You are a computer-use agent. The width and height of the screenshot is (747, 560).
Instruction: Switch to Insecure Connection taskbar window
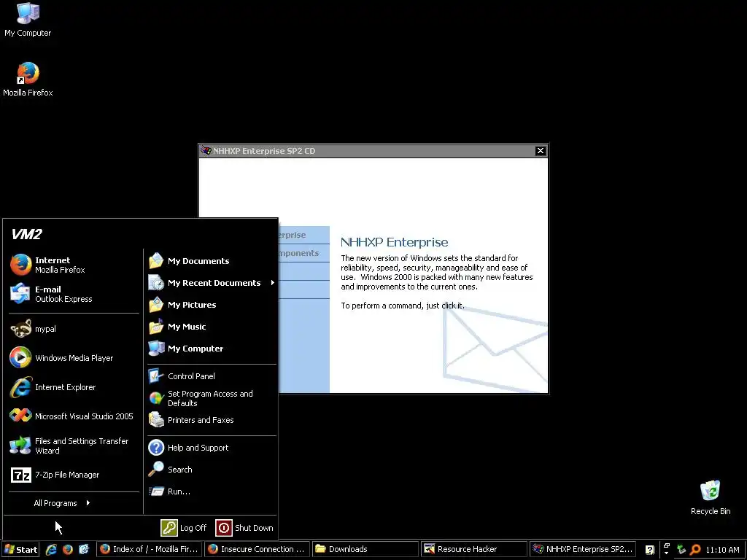coord(258,549)
